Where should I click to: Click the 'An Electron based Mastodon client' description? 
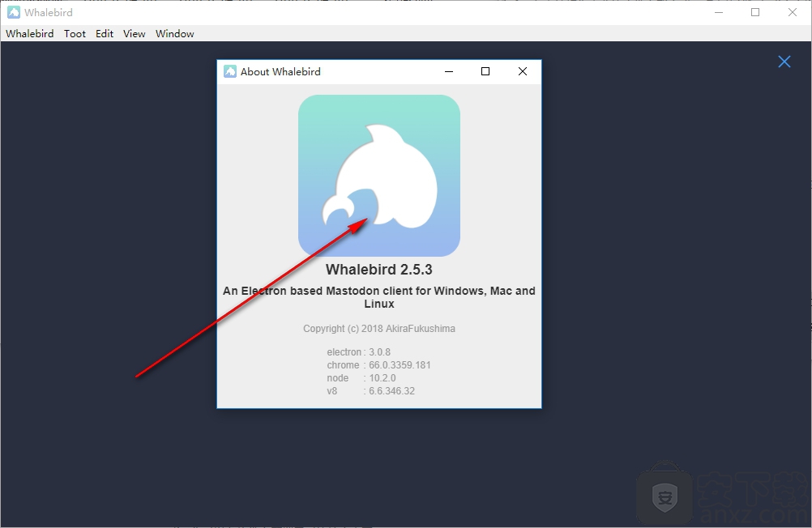[379, 297]
